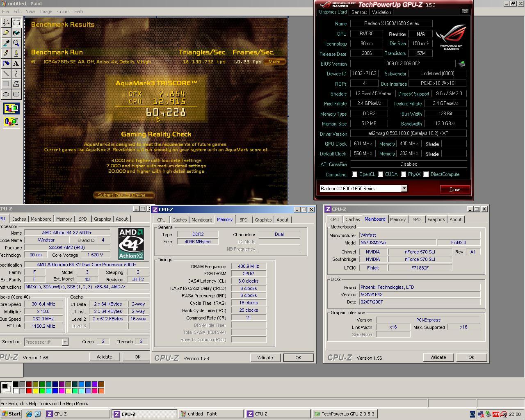Click Validate in the memory CPU-Z window

click(x=265, y=358)
